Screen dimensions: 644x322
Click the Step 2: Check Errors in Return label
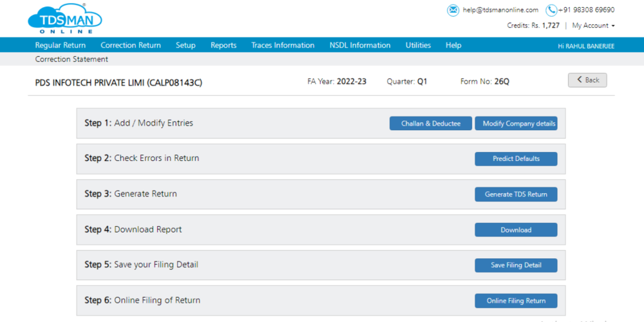pos(142,158)
